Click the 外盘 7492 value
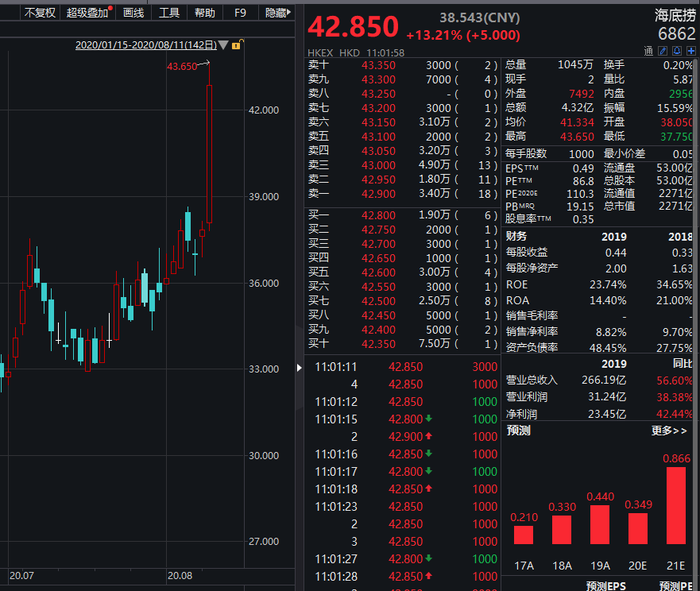This screenshot has width=700, height=591. [582, 94]
